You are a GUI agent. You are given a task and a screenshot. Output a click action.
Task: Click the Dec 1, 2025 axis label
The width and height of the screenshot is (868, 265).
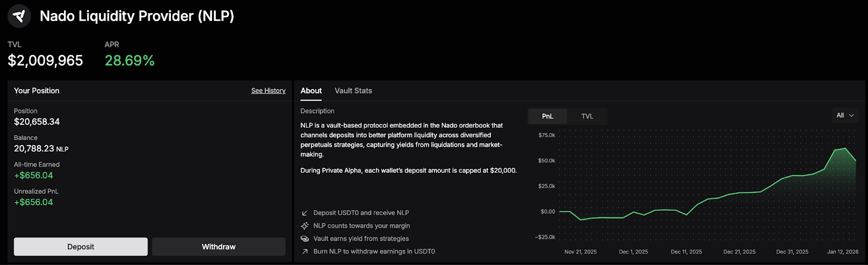pyautogui.click(x=633, y=252)
